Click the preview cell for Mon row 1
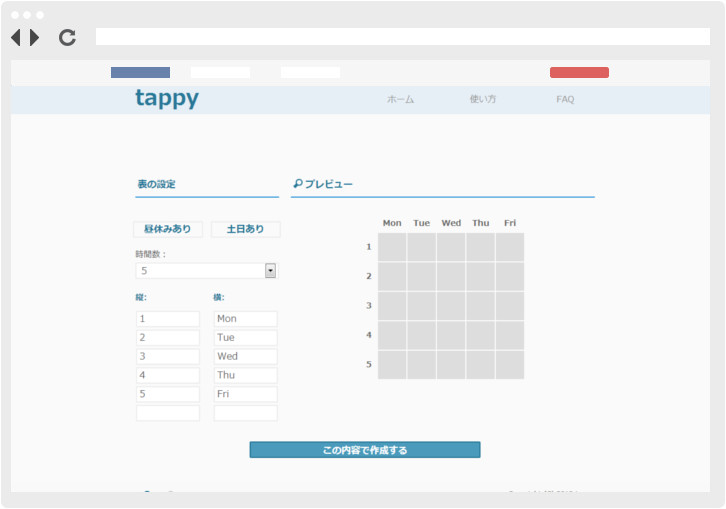This screenshot has width=726, height=509. 392,247
